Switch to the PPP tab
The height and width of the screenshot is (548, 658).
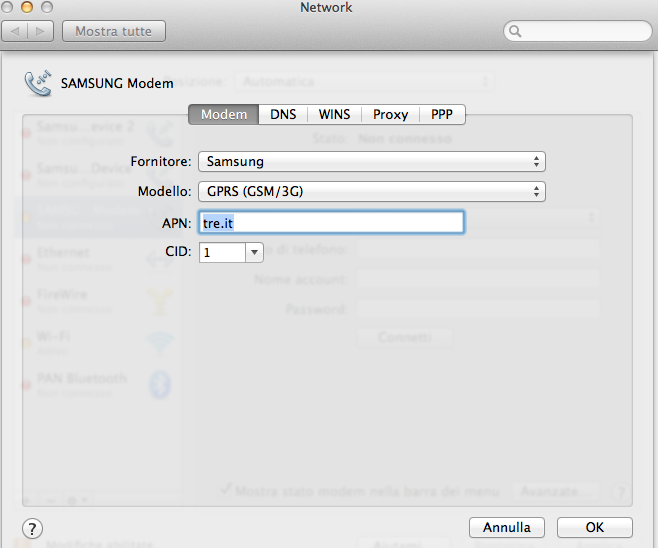[x=442, y=115]
